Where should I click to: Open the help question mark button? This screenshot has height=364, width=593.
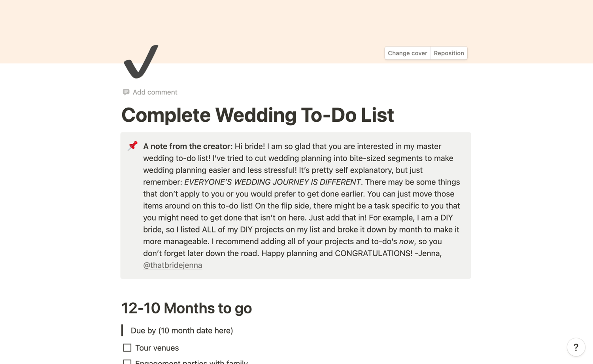pos(576,347)
